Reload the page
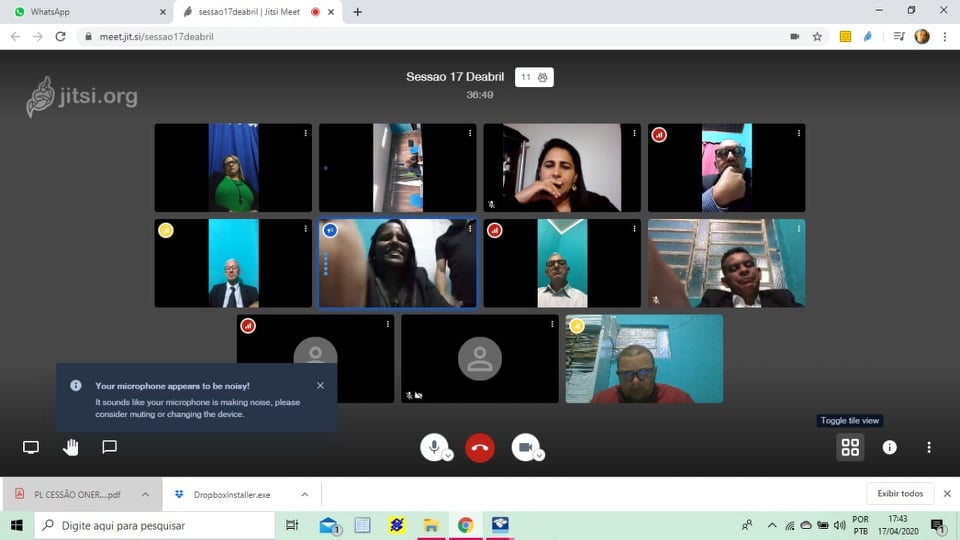This screenshot has width=960, height=540. point(60,37)
